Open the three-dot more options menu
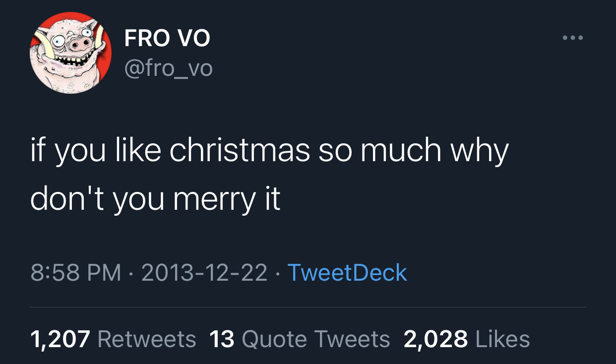616x364 pixels. point(572,38)
